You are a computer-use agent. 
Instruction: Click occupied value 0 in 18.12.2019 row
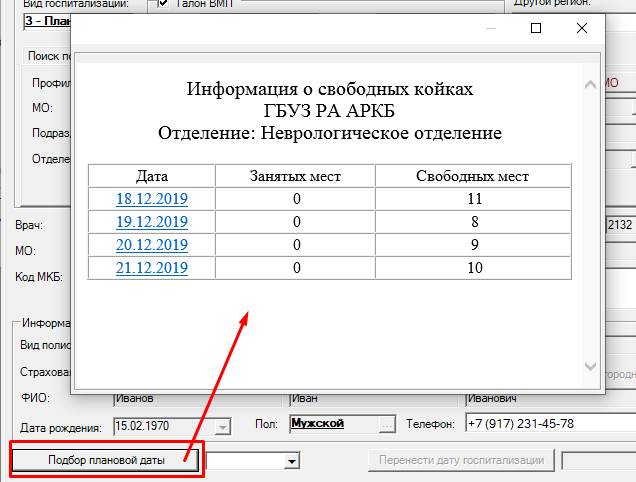[297, 199]
